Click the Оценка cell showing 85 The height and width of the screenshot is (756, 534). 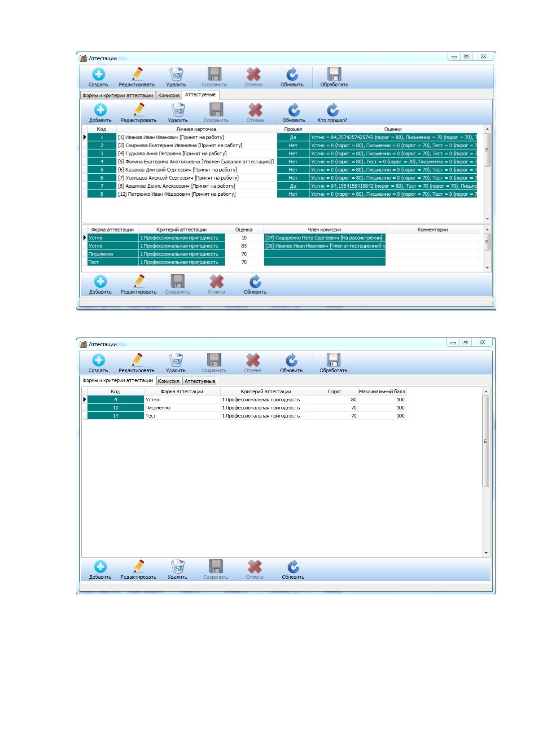[x=244, y=246]
